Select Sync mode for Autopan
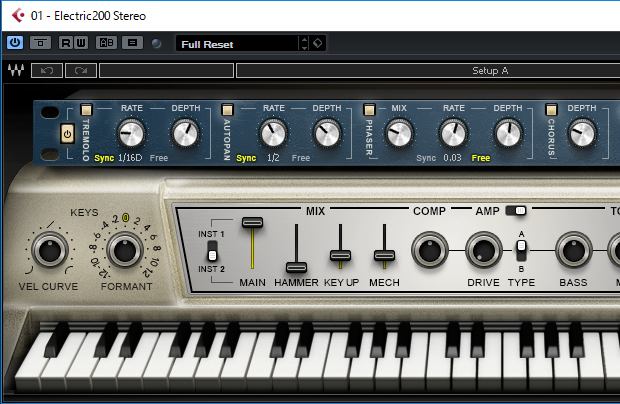The height and width of the screenshot is (404, 620). tap(246, 158)
